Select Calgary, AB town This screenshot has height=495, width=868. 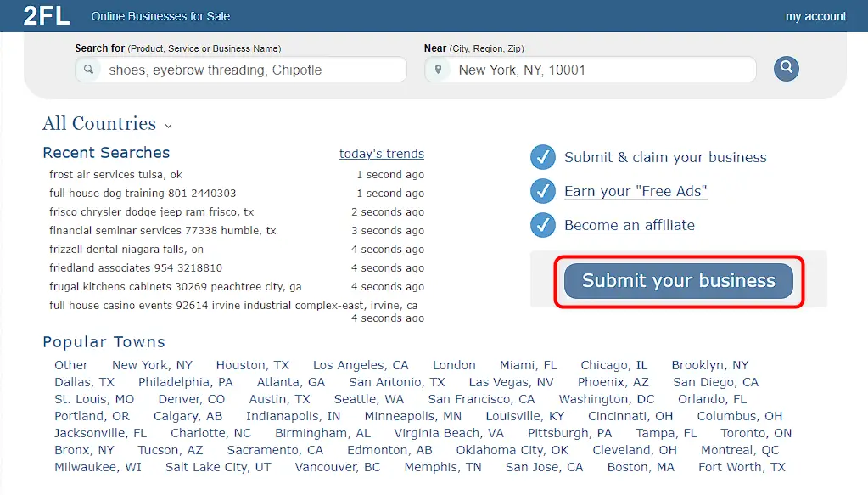tap(188, 416)
